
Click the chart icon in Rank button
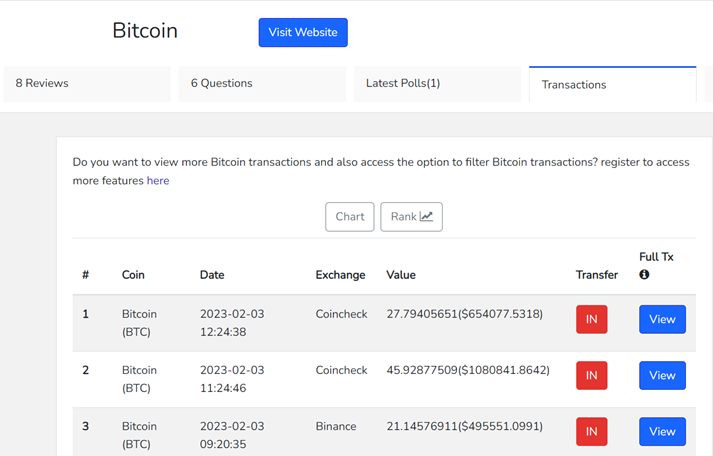426,216
